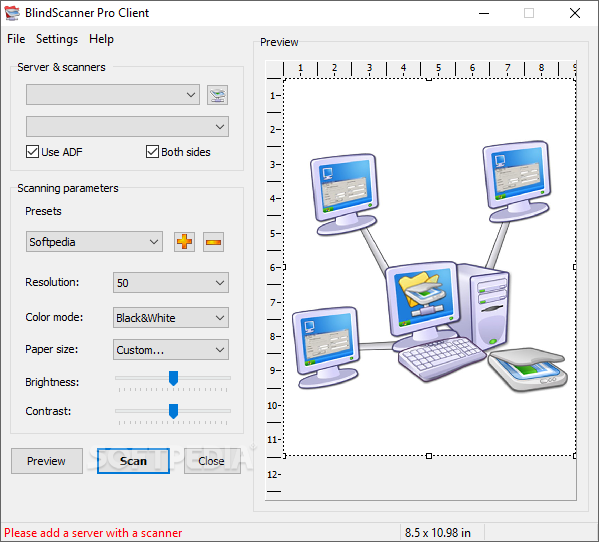The height and width of the screenshot is (542, 599).
Task: Click the BlindScanner app icon in title bar
Action: (12, 13)
